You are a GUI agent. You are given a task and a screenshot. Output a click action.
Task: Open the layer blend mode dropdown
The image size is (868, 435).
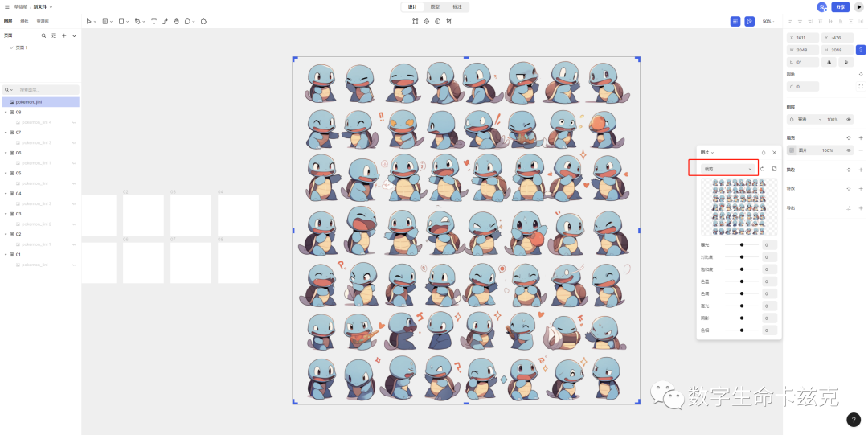805,119
